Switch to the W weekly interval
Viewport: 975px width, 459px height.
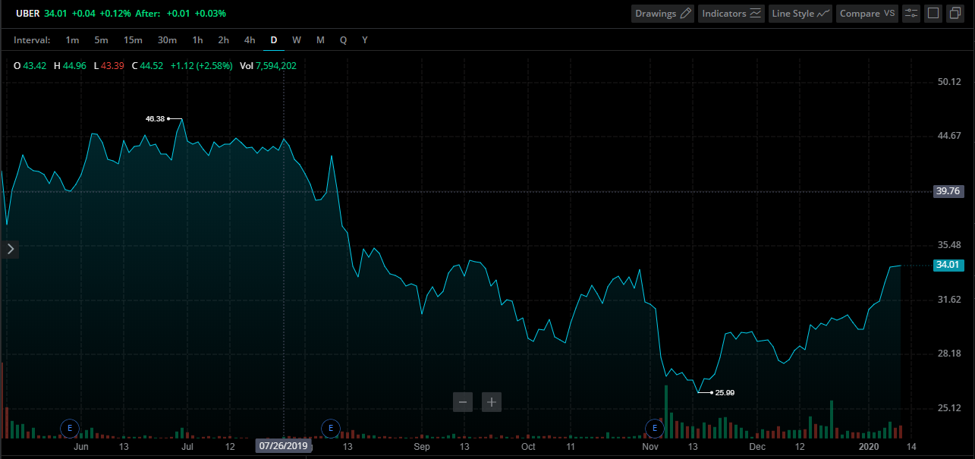coord(297,40)
